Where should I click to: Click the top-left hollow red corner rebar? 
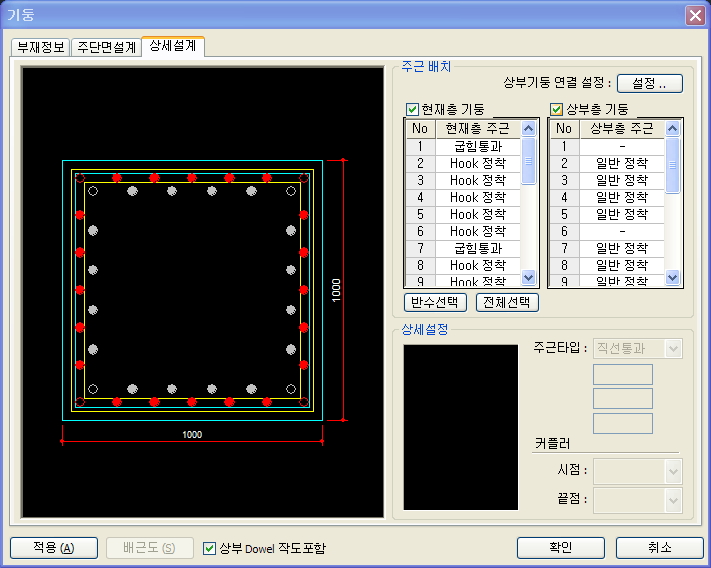(x=80, y=178)
